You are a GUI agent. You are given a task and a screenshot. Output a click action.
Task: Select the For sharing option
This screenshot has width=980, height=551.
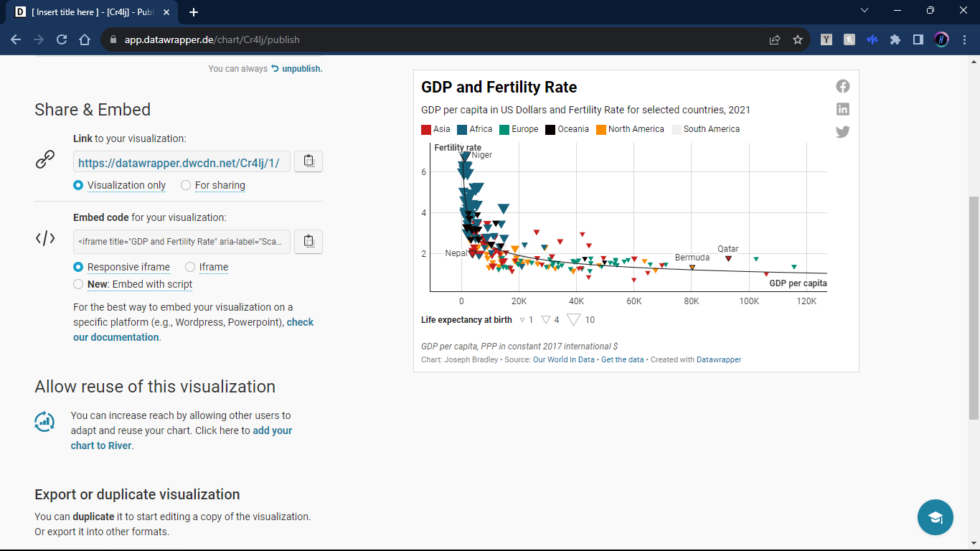point(186,185)
